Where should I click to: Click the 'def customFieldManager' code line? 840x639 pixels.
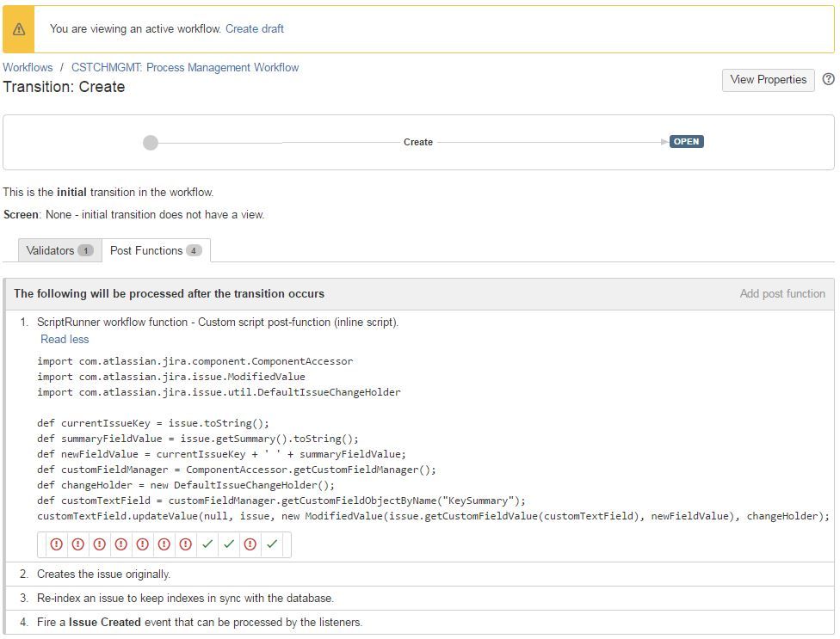click(236, 470)
